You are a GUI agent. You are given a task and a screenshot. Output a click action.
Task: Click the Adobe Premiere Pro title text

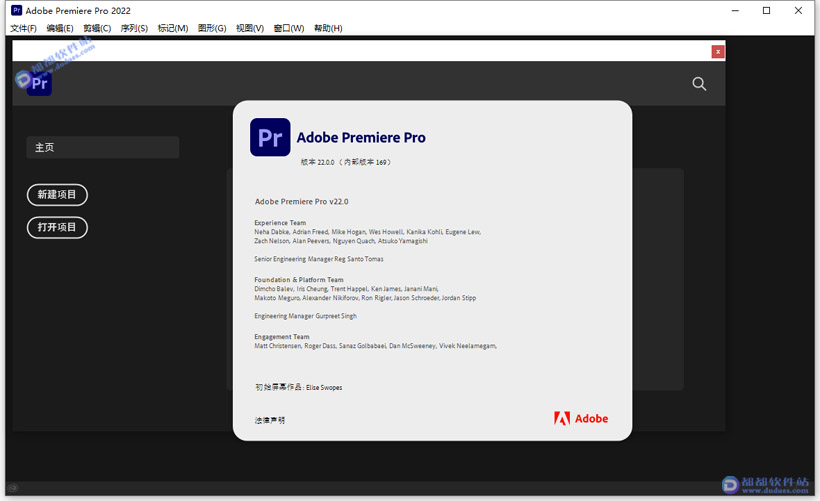pos(361,138)
